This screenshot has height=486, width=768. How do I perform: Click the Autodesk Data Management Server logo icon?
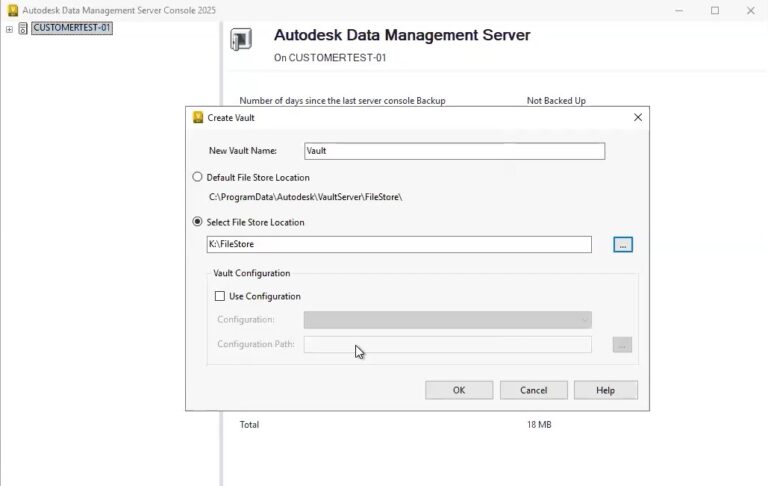(241, 39)
